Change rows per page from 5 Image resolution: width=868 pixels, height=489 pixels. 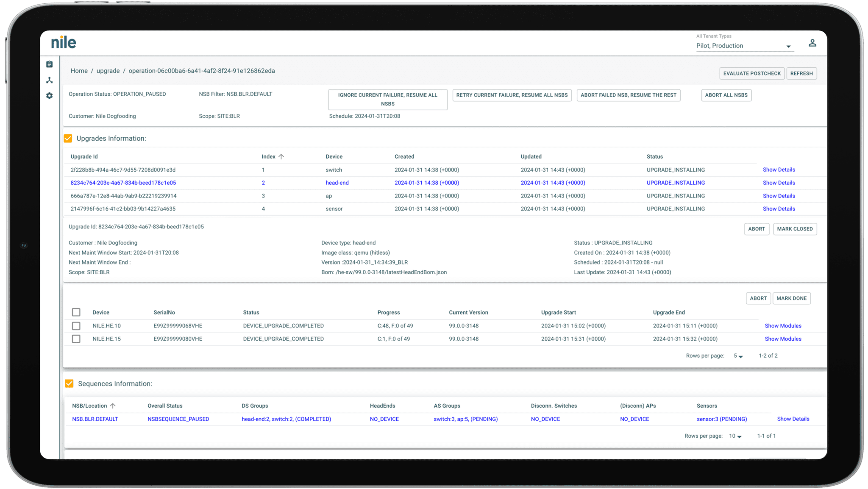[x=737, y=356]
